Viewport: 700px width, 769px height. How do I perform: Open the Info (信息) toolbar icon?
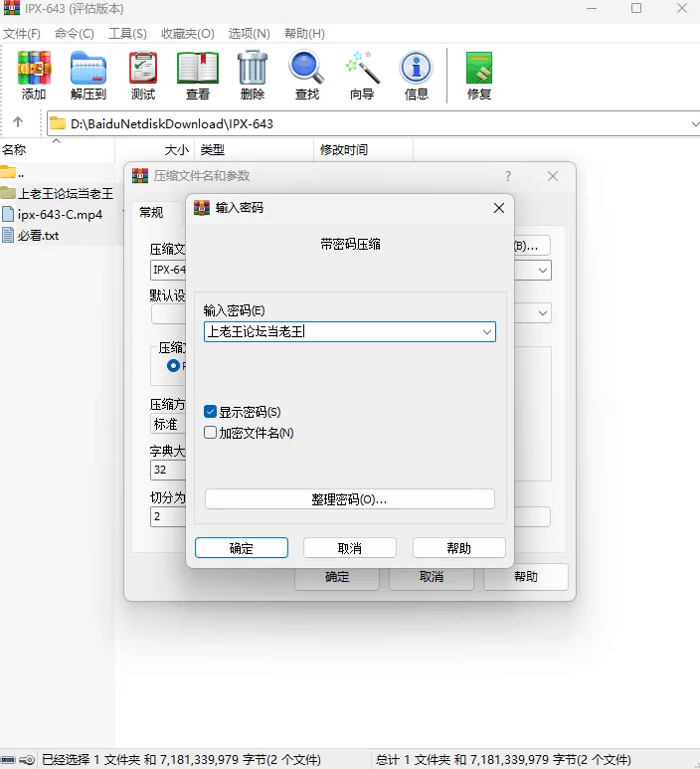tap(417, 75)
